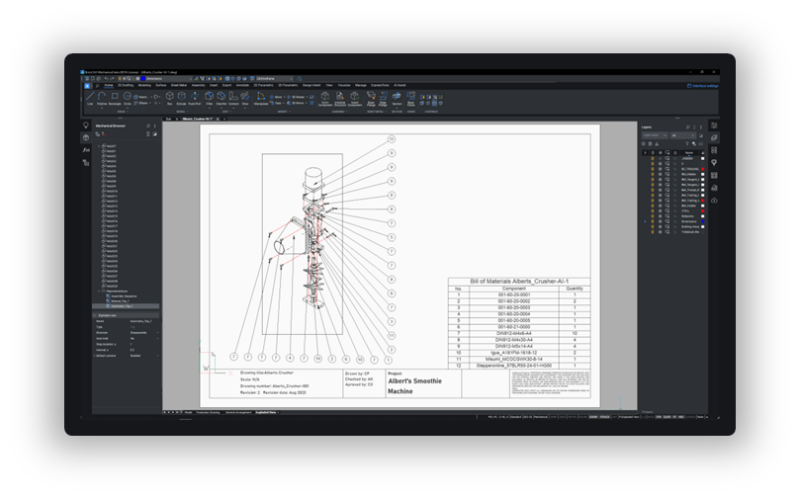Viewport: 800px width, 499px height.
Task: Click the Exploded View layout tab
Action: [x=265, y=411]
